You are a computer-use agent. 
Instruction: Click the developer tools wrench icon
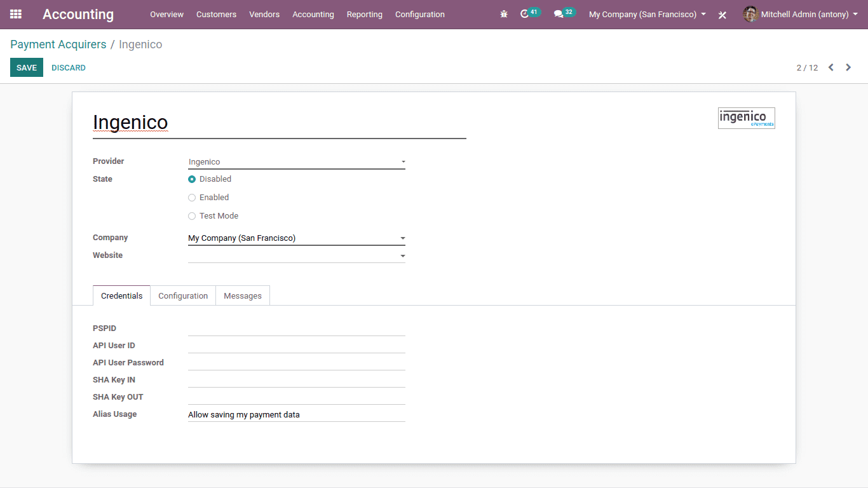point(722,15)
